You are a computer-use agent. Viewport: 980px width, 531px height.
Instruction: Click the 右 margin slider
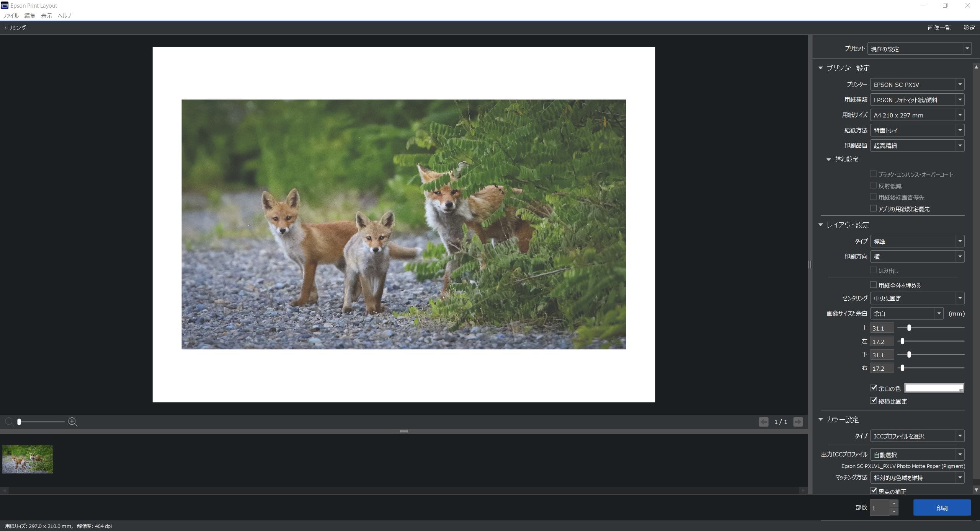[x=931, y=368]
